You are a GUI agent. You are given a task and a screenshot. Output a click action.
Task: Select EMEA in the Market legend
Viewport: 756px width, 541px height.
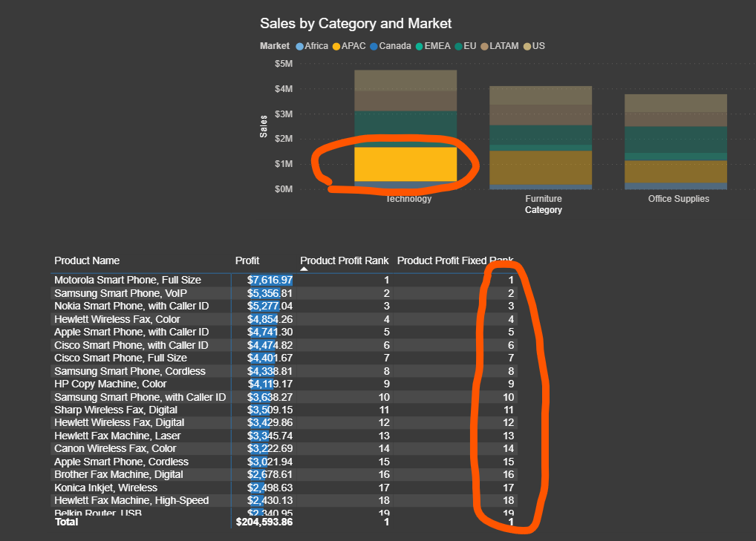tap(433, 46)
